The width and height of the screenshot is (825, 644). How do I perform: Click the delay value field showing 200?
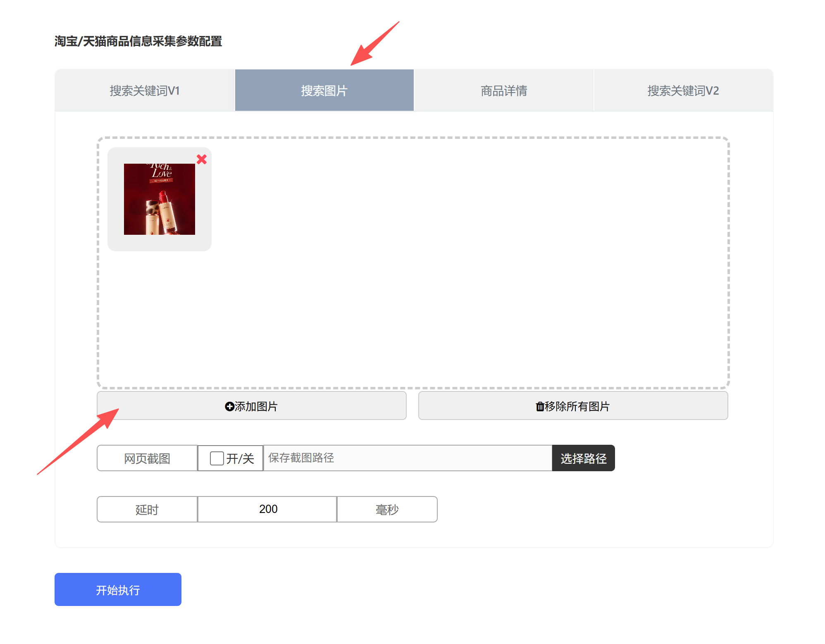coord(267,509)
